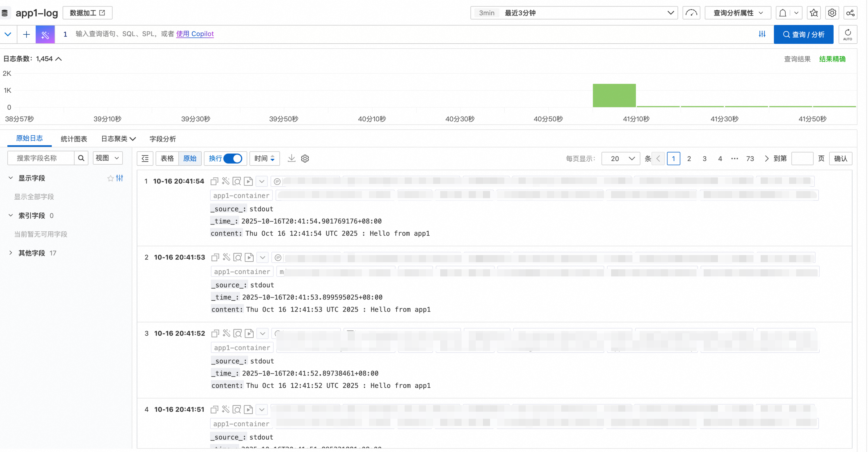The image size is (868, 452).
Task: Click the share icon at top right
Action: [x=850, y=13]
